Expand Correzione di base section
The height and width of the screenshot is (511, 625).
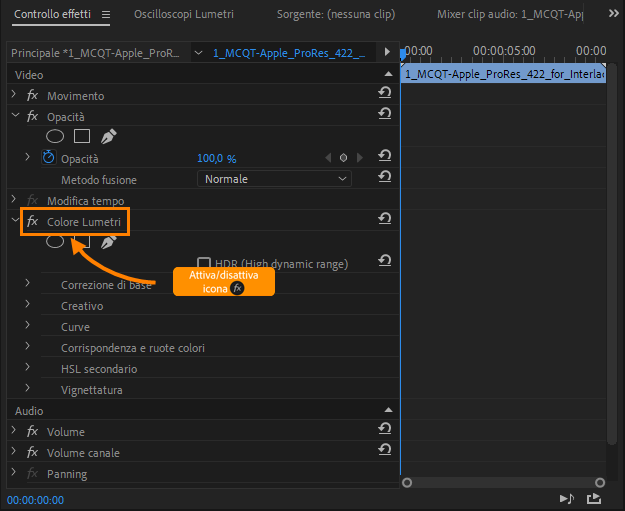(28, 283)
